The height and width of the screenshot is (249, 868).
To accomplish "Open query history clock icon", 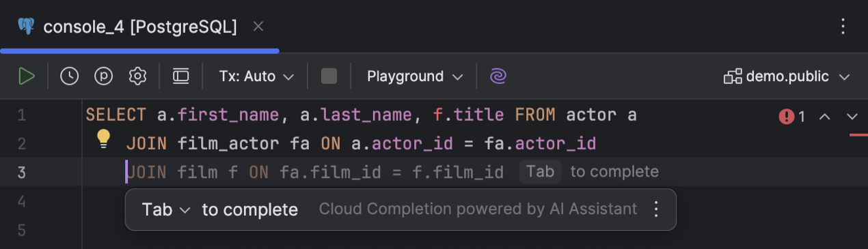I will click(x=69, y=76).
